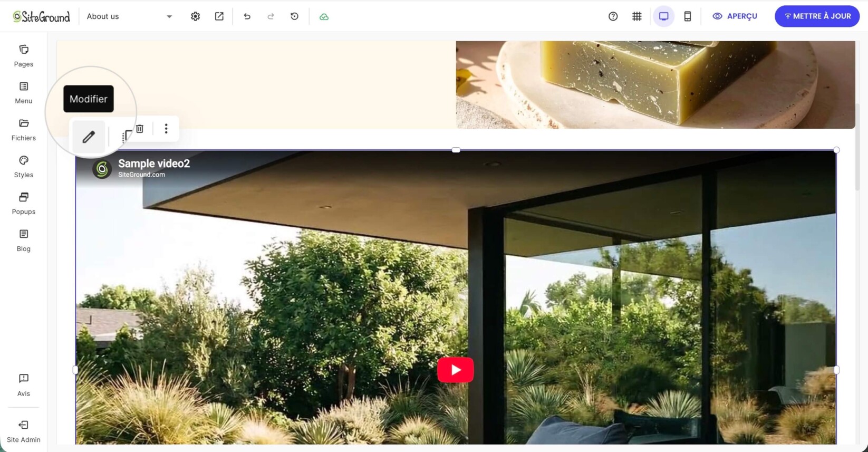Screen dimensions: 868x452
Task: Click the soap image thumbnail
Action: [655, 85]
